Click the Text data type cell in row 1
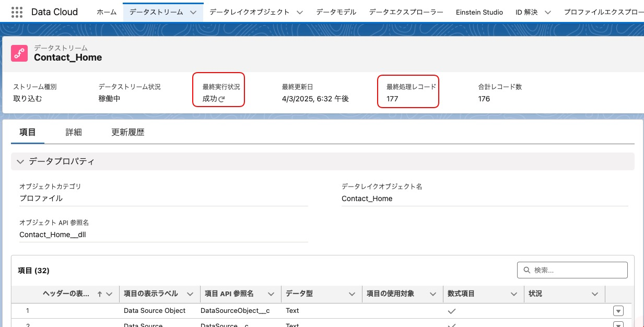The image size is (644, 327). [x=292, y=310]
